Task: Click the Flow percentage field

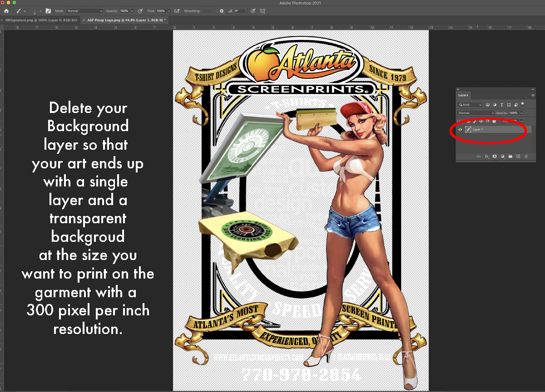Action: tap(161, 11)
